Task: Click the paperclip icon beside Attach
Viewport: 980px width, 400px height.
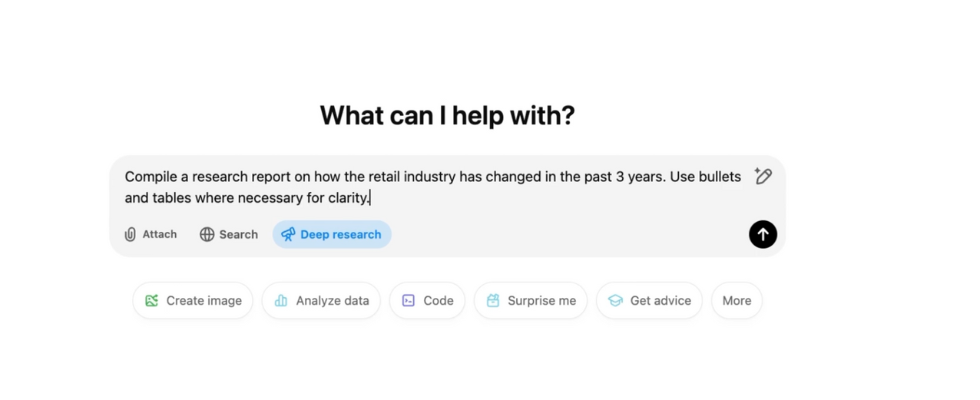Action: (x=130, y=234)
